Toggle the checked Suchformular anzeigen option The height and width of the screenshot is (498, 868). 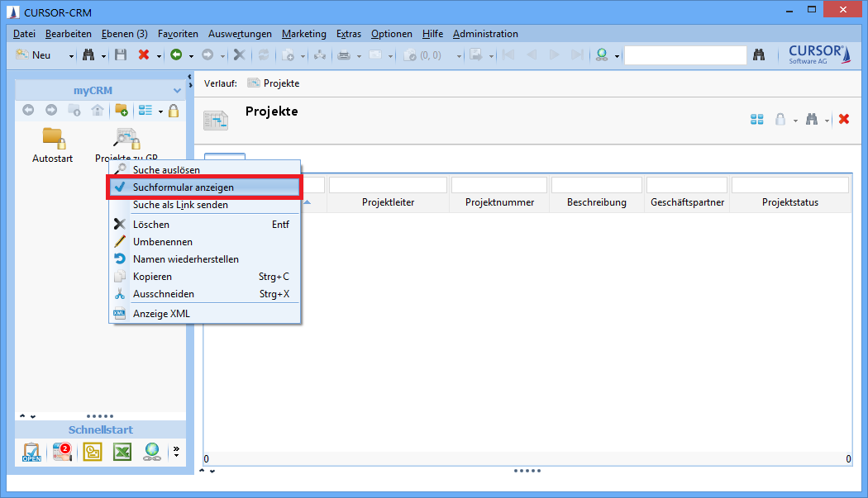pos(183,187)
